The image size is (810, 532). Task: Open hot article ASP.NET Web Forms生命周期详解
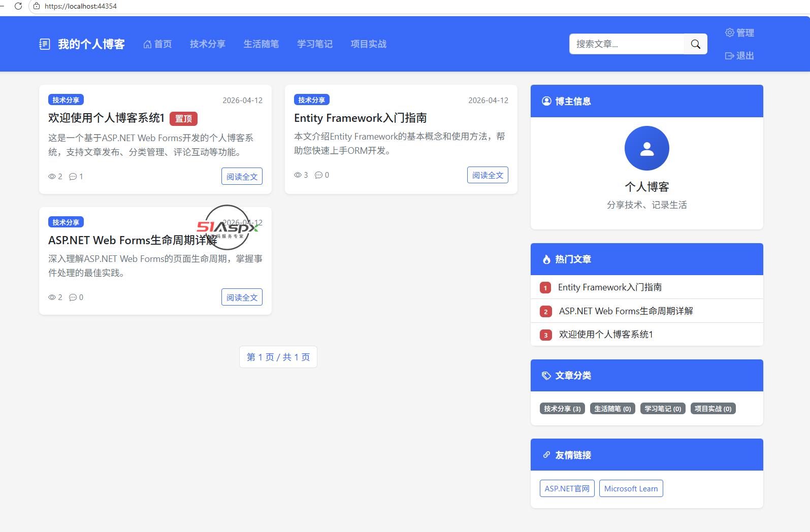tap(626, 311)
